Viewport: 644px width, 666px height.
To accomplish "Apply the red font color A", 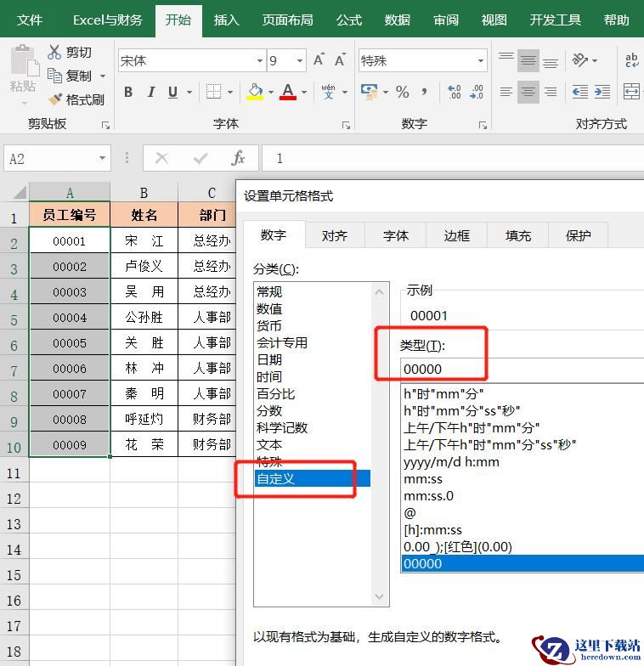I will [x=287, y=92].
